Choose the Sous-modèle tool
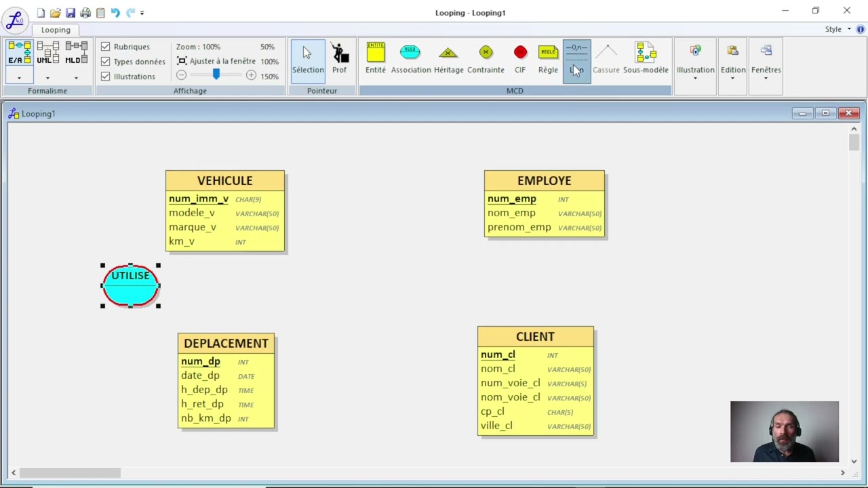This screenshot has height=488, width=868. pos(646,60)
